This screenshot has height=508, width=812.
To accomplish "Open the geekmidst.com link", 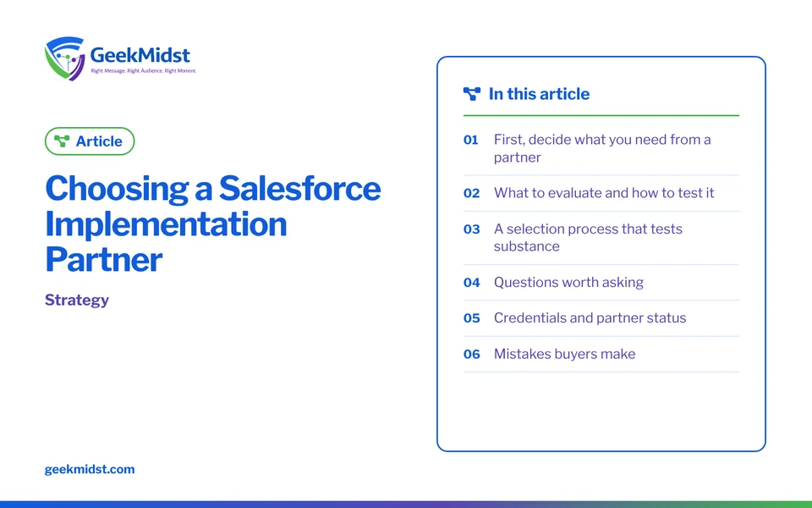I will point(90,469).
